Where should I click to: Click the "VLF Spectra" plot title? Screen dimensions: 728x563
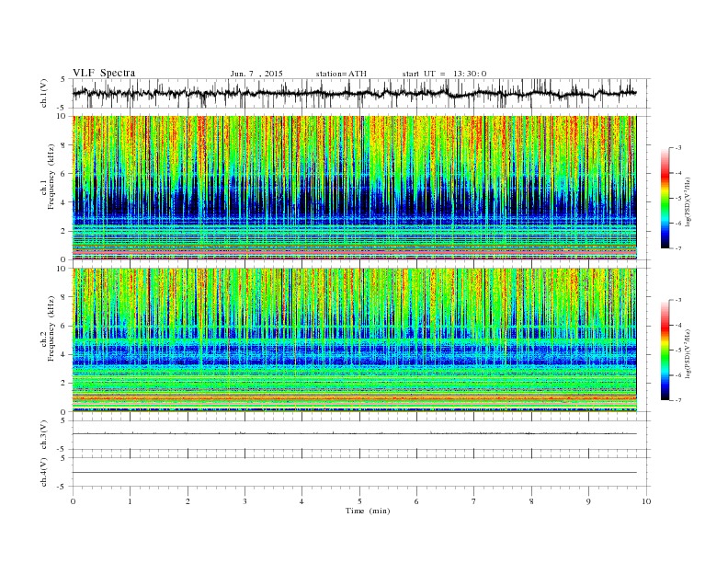[104, 73]
